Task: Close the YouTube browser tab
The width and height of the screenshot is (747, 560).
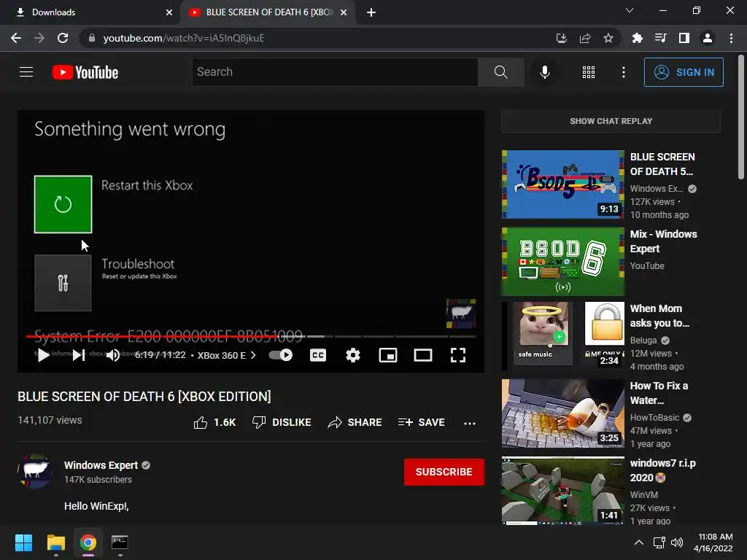Action: pyautogui.click(x=344, y=12)
